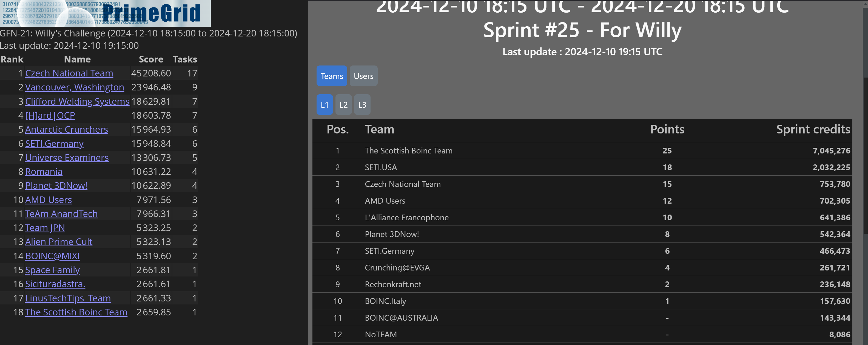The height and width of the screenshot is (345, 868).
Task: Switch to the Teams view
Action: pos(332,76)
